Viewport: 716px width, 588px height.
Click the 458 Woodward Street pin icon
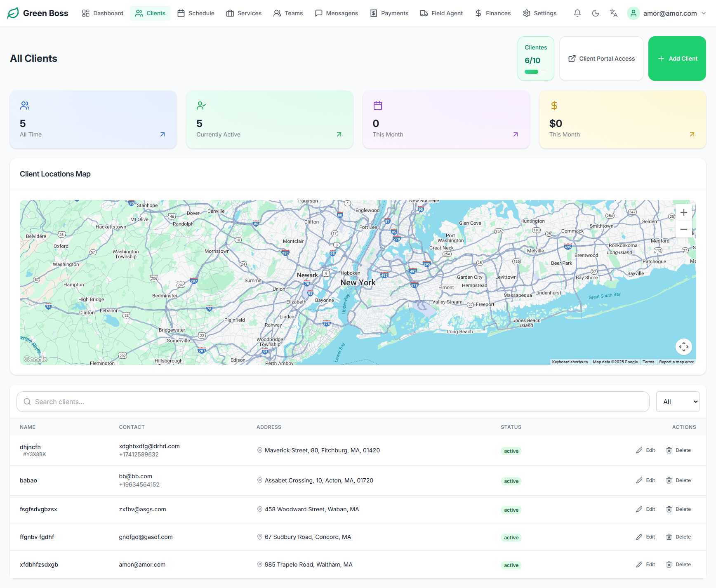(x=260, y=509)
